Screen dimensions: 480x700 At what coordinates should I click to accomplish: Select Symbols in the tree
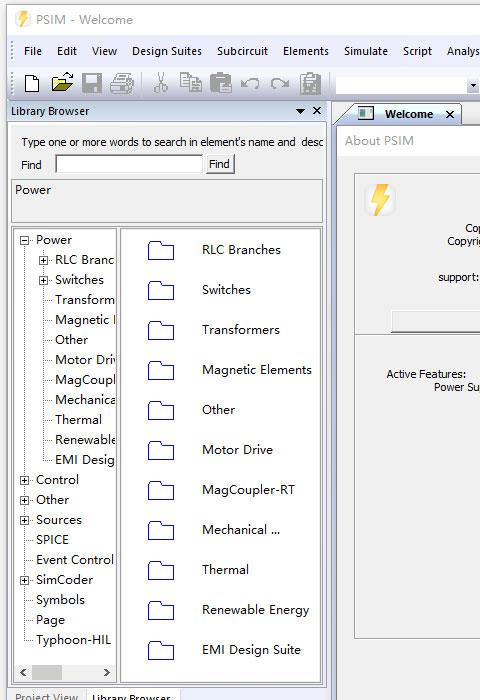(60, 600)
